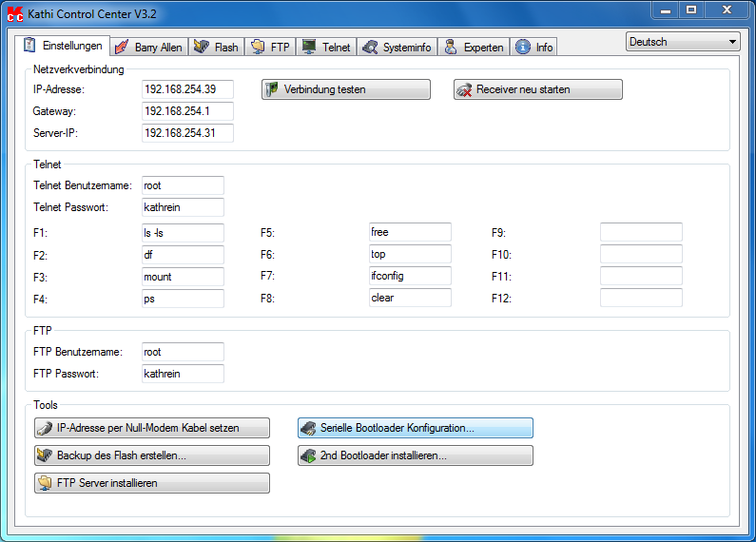Open the FTP tab

pos(270,48)
